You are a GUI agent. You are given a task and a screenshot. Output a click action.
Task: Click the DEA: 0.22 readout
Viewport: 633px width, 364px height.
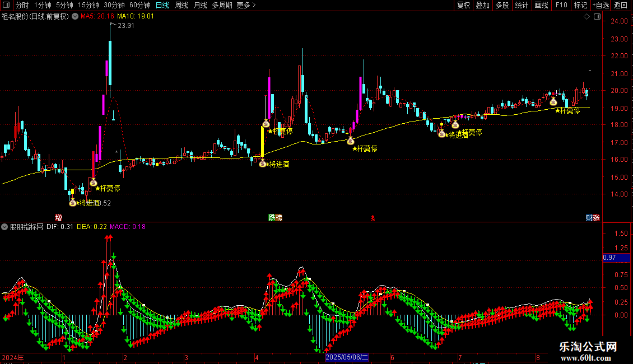coord(92,227)
